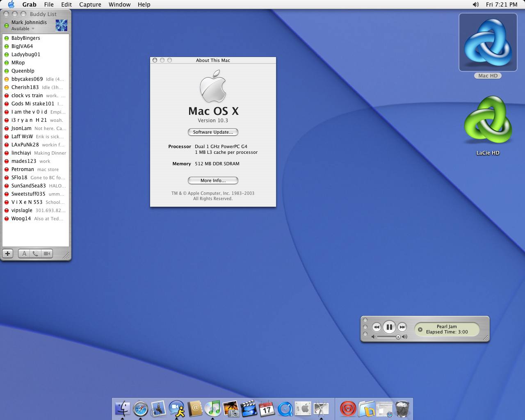Select buddy MRop
Screen dimensions: 525x420
coord(36,63)
